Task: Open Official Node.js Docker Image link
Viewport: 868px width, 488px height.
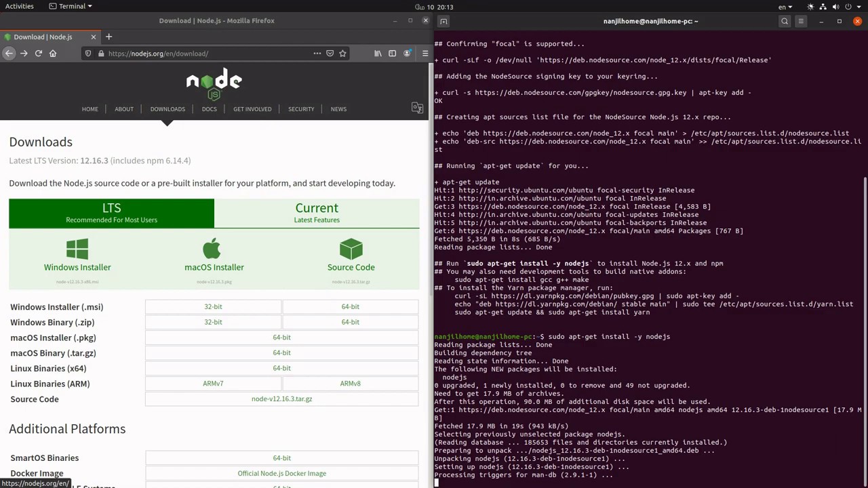Action: coord(281,474)
